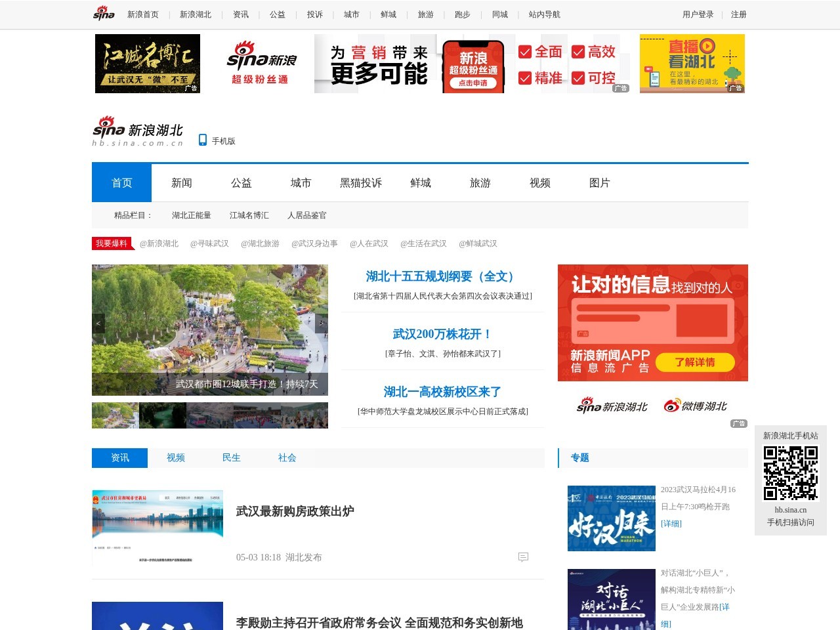Open the 首页 navigation tab
Screen dimensions: 840x630
click(121, 182)
